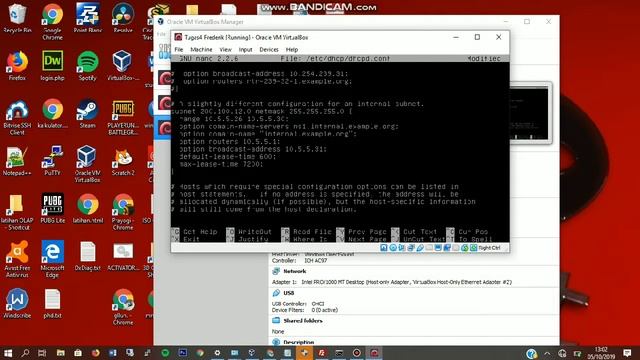
Task: Open File Explorer from the taskbar
Action: click(x=60, y=353)
